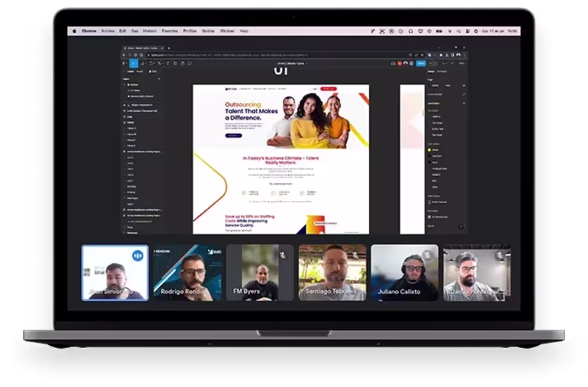Open the zoom percentage dropdown in Figma
Viewport: 588px width, 387px height.
pyautogui.click(x=463, y=63)
